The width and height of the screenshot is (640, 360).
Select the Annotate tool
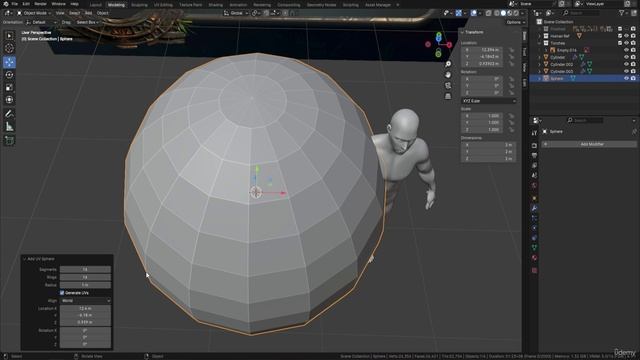click(x=9, y=114)
